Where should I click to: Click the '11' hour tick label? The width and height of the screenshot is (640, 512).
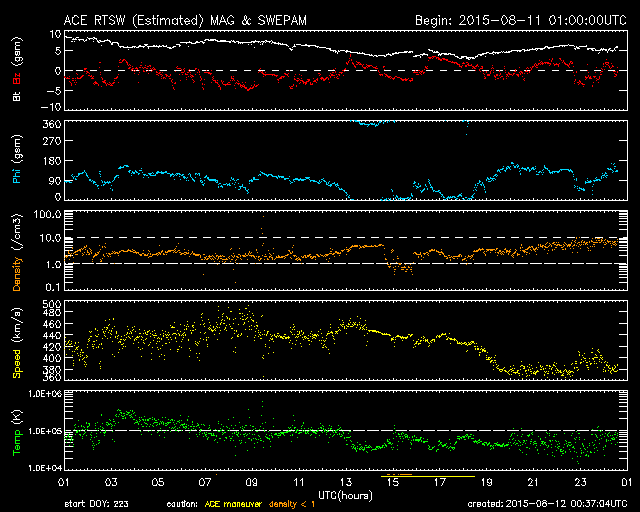(299, 483)
